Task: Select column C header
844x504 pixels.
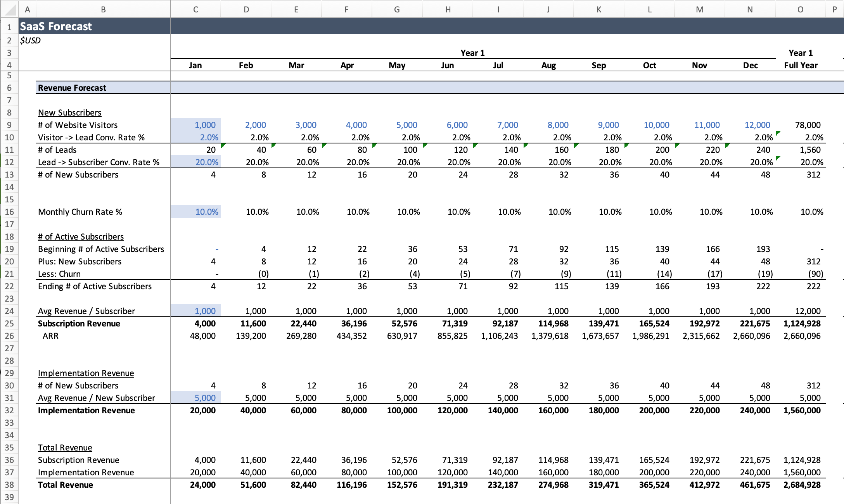Action: (x=195, y=9)
